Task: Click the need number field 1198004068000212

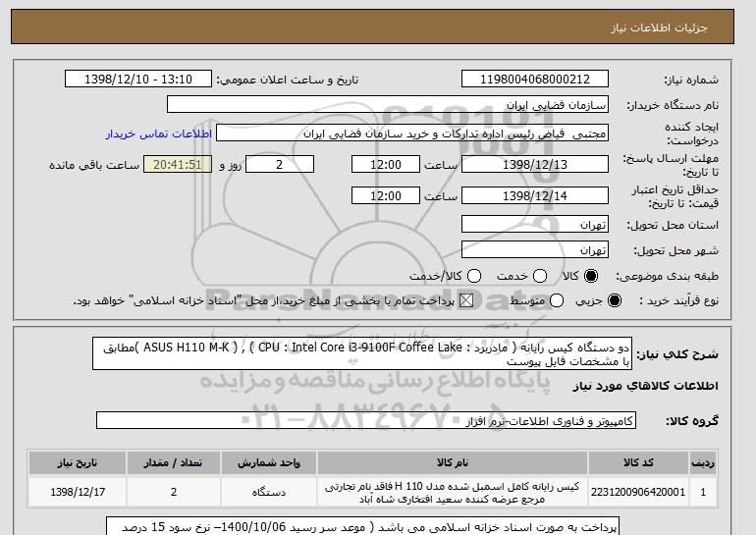Action: pos(535,80)
